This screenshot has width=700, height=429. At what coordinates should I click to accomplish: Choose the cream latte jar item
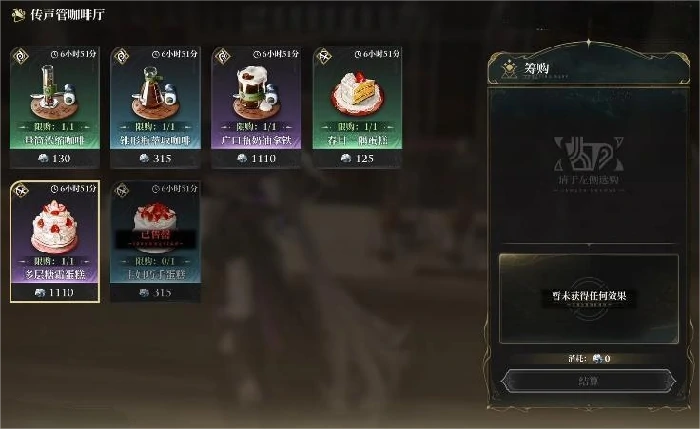coord(257,107)
